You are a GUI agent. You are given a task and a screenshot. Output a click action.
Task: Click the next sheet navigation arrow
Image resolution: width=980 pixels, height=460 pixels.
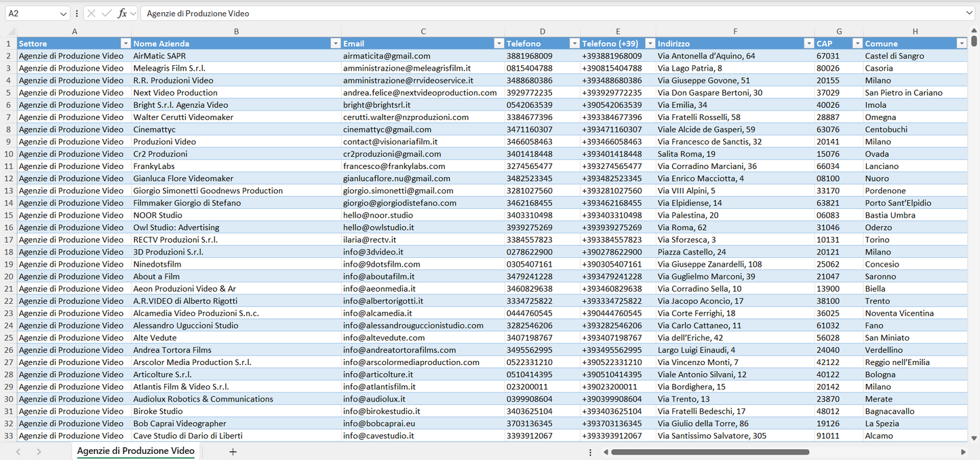pyautogui.click(x=39, y=451)
